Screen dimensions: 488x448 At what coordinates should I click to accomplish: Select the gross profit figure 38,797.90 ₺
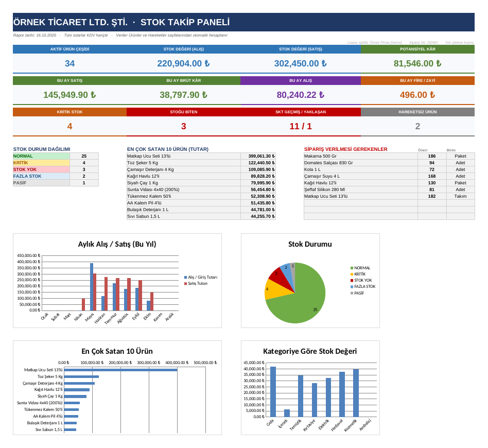click(183, 95)
